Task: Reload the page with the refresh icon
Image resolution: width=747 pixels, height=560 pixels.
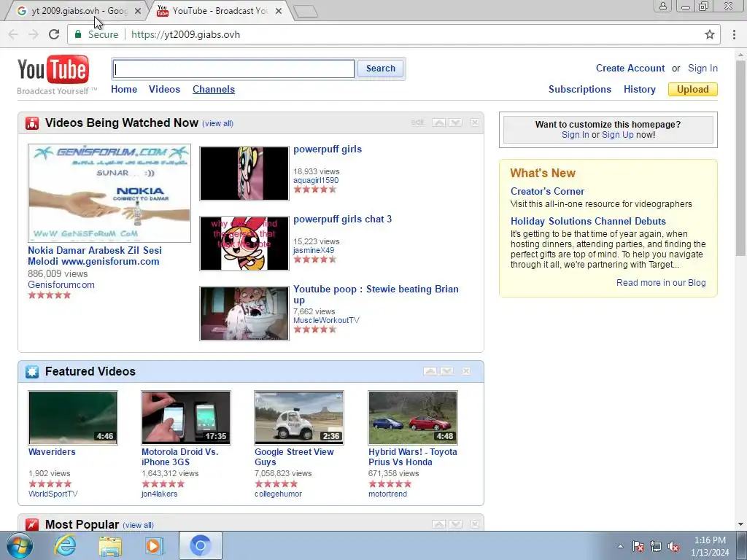Action: [54, 34]
